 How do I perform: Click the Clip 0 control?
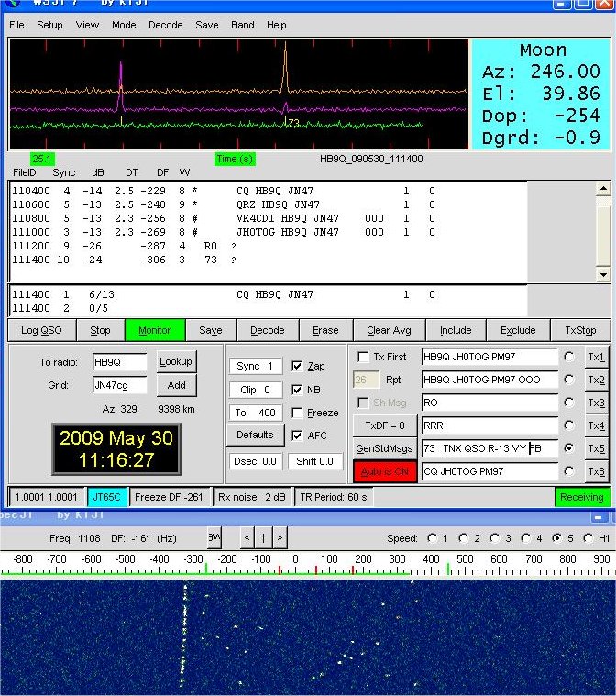255,390
